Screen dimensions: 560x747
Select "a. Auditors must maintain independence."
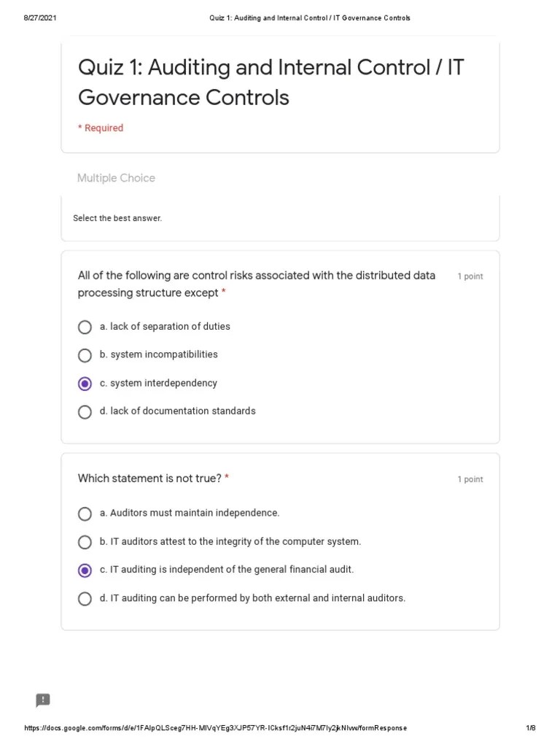point(85,514)
